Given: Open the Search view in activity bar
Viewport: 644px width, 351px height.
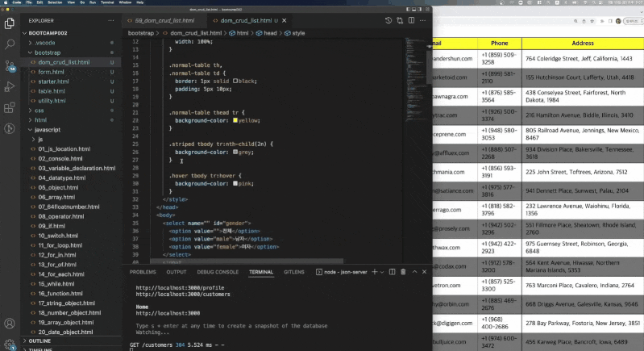Looking at the screenshot, I should 10,45.
